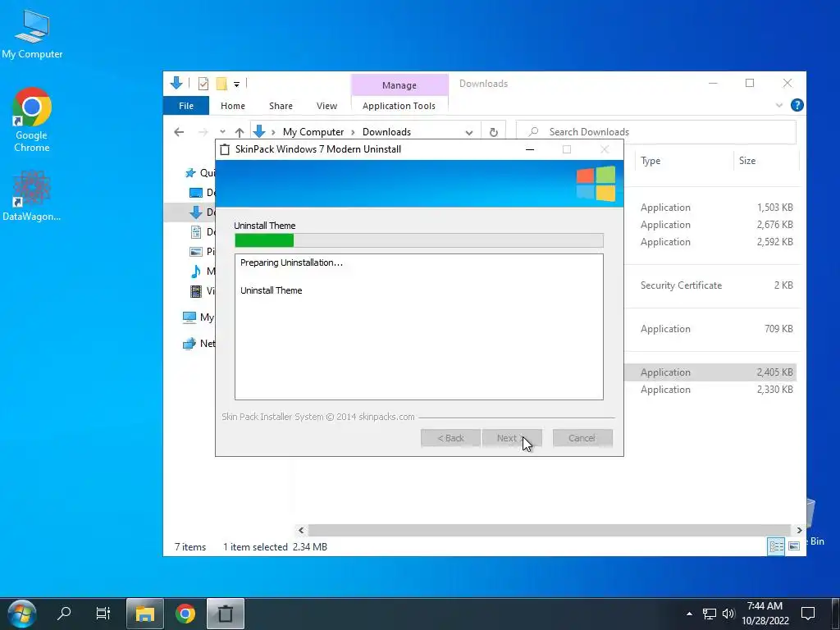This screenshot has width=840, height=630.
Task: Open network status tray icon
Action: [710, 614]
